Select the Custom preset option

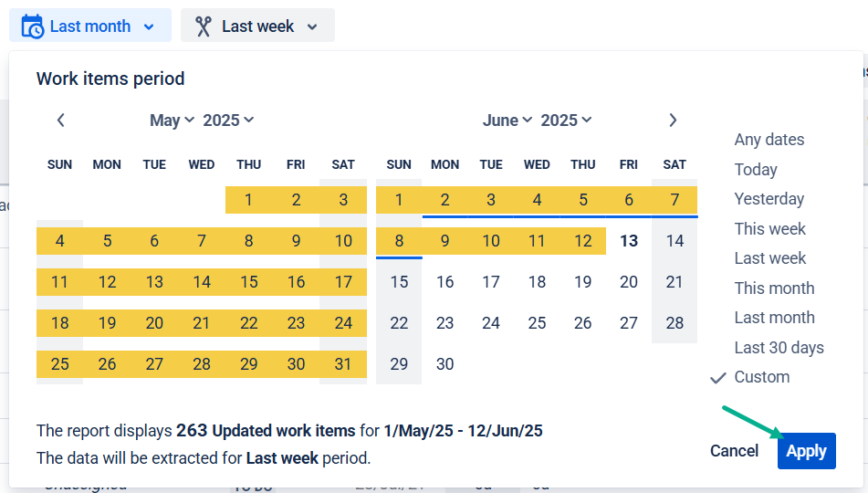tap(762, 377)
